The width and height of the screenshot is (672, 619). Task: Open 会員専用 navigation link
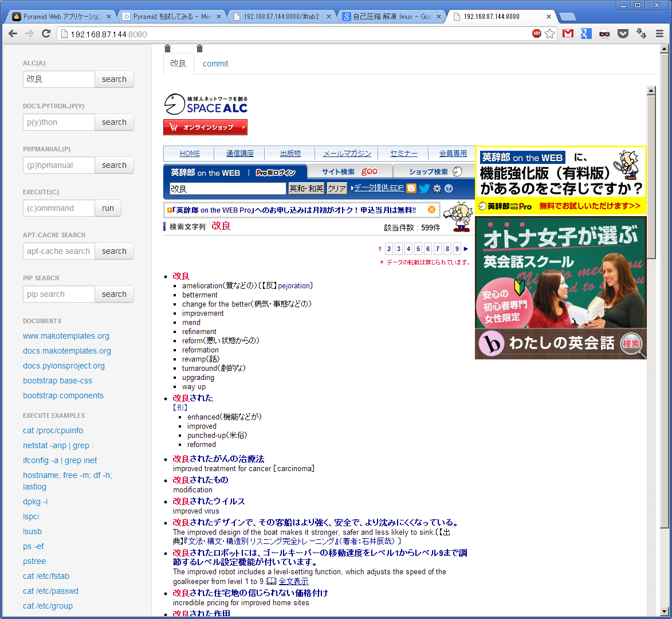[453, 154]
